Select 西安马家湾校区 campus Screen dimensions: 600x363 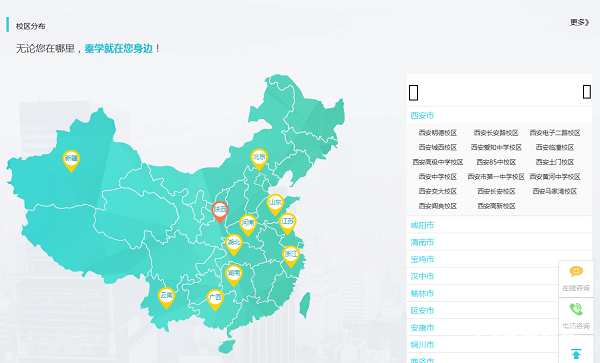(554, 191)
